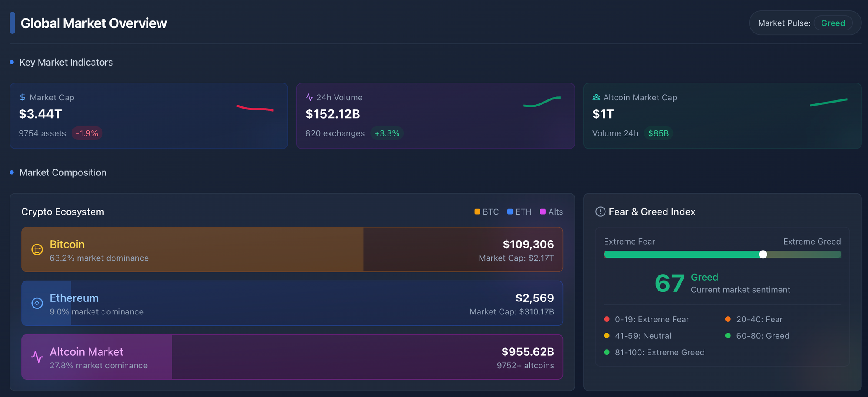Click the Market Composition section title

click(x=63, y=172)
